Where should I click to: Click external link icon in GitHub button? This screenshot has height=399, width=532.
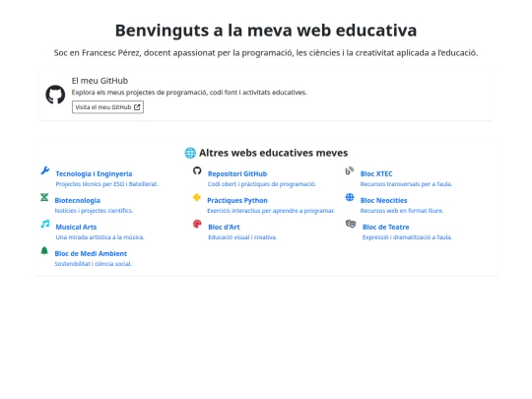(x=137, y=107)
